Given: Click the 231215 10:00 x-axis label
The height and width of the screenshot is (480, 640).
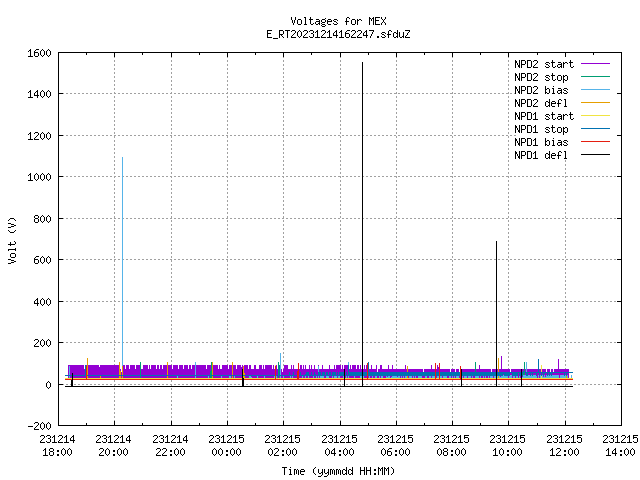Looking at the screenshot, I should [507, 445].
